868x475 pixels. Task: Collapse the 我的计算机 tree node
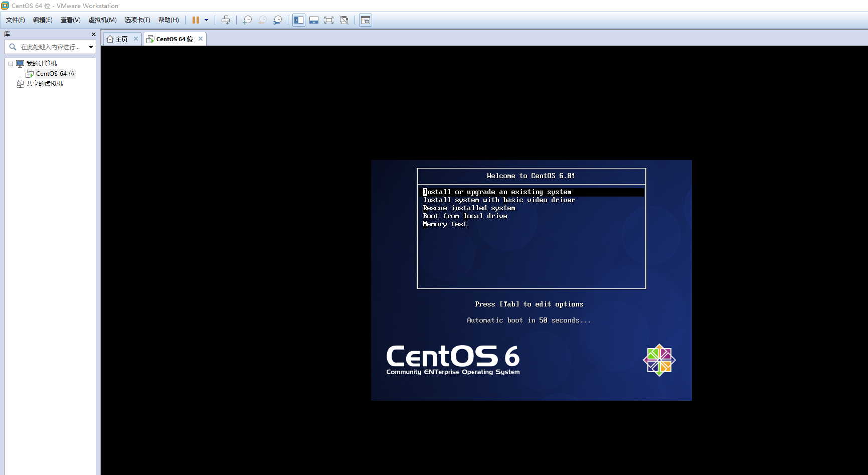pyautogui.click(x=11, y=64)
